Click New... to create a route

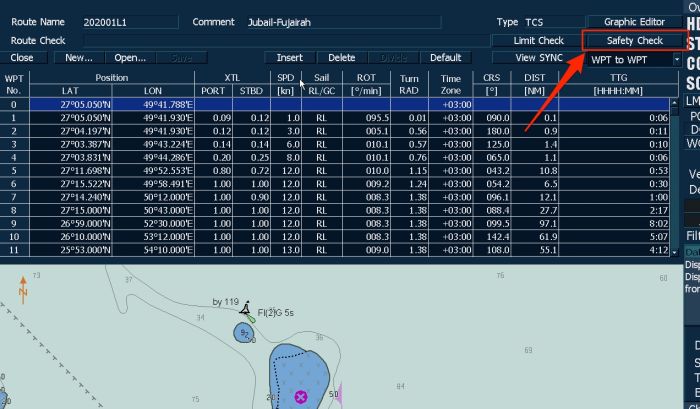click(x=79, y=58)
